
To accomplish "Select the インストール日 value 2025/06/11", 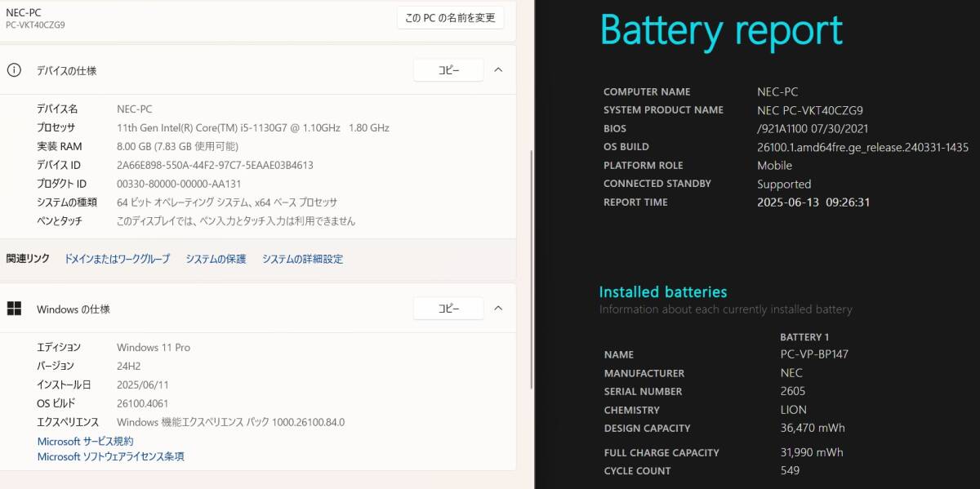I will [x=143, y=385].
